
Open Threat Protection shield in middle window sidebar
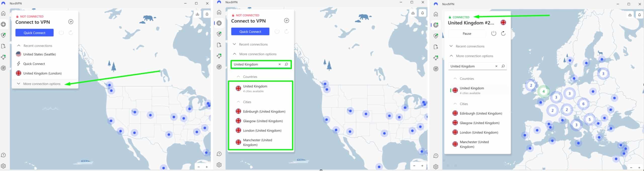pos(219,34)
